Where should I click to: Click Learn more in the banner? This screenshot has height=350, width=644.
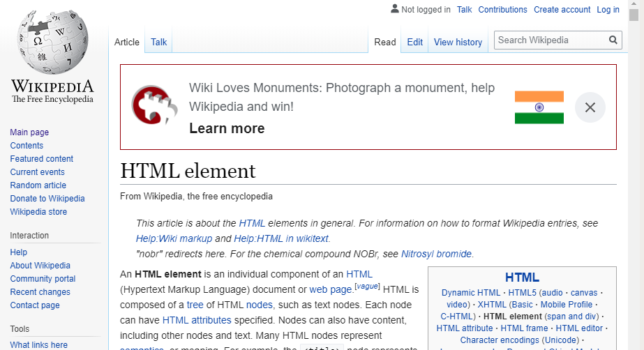[227, 128]
